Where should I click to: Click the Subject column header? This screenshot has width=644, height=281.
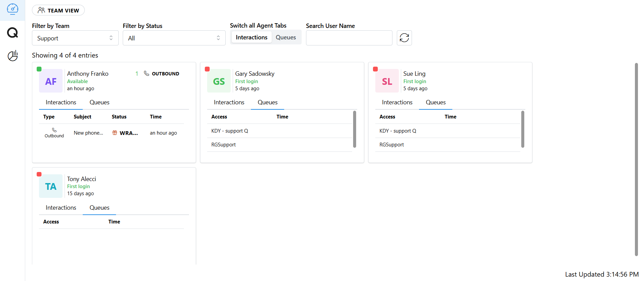[x=82, y=117]
